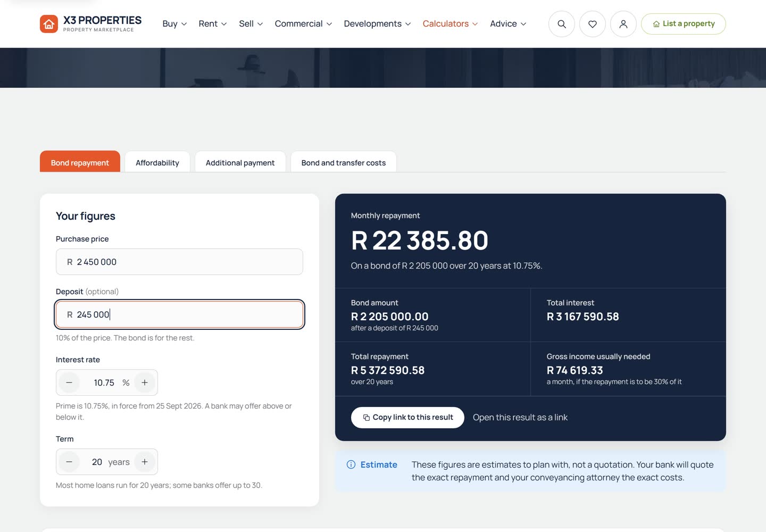Open the Sell dropdown menu
Image resolution: width=766 pixels, height=532 pixels.
[x=251, y=24]
